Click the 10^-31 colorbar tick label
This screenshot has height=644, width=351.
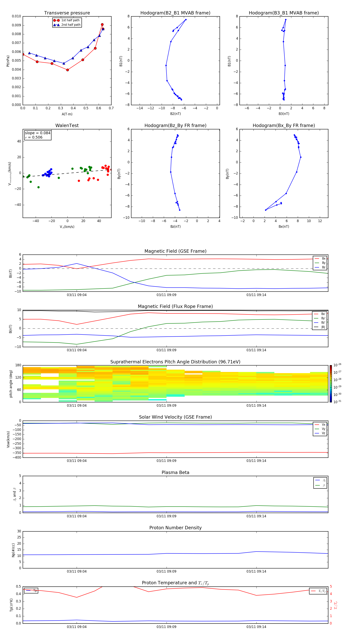pos(337,402)
